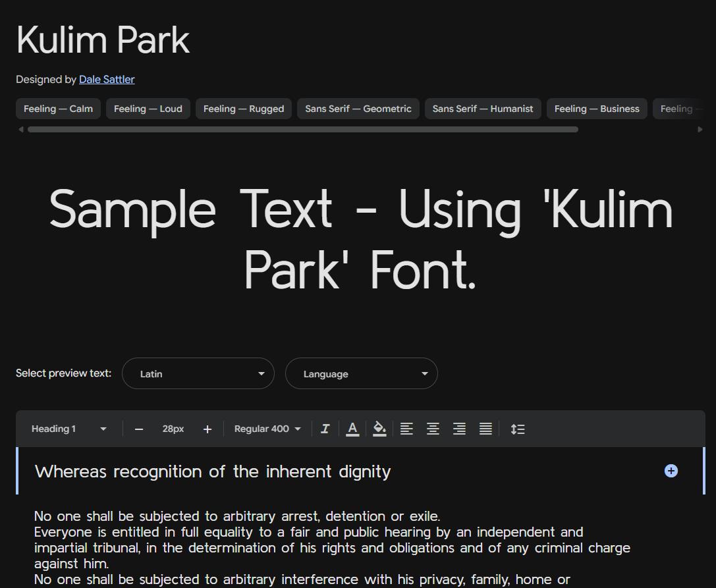This screenshot has width=716, height=588.
Task: Open the Regular 400 weight dropdown
Action: [267, 429]
